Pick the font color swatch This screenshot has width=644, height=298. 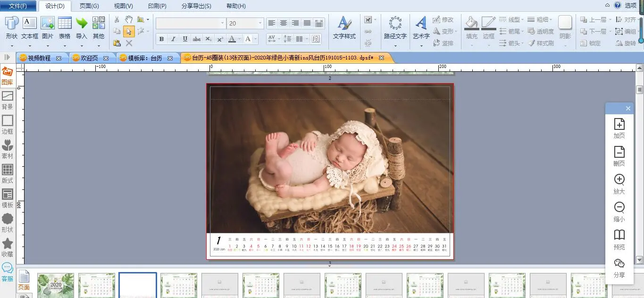point(232,39)
